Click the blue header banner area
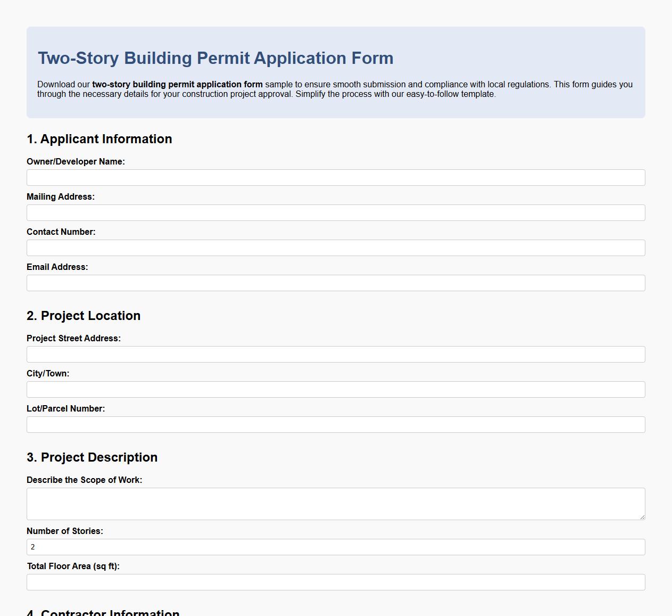672x616 pixels. tap(336, 71)
